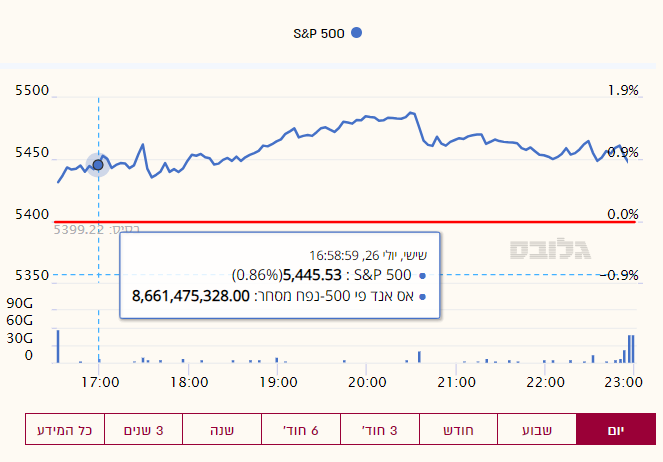Choose the 3 חוד' range tab
Viewport: 663px width, 462px height.
[379, 430]
